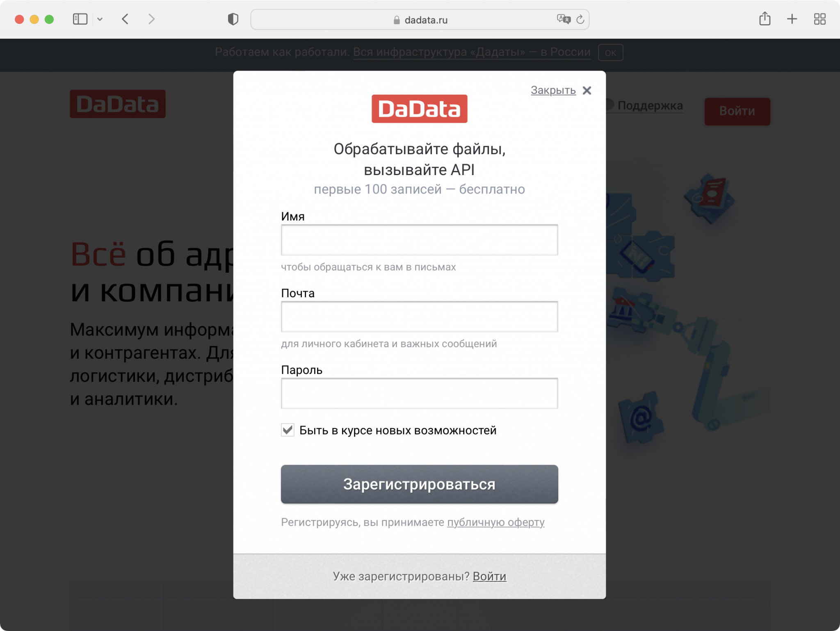Close the dialog with the X icon

click(587, 90)
